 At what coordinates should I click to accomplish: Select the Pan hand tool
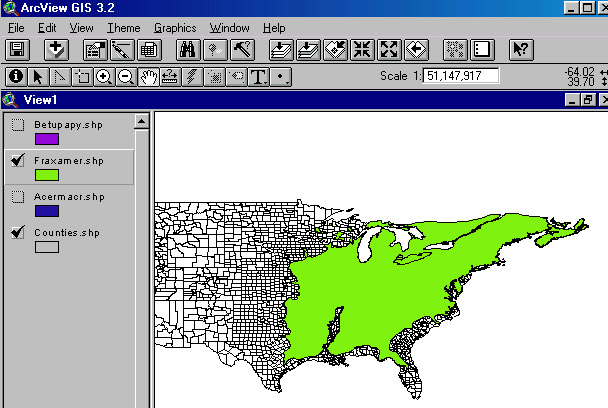[149, 76]
